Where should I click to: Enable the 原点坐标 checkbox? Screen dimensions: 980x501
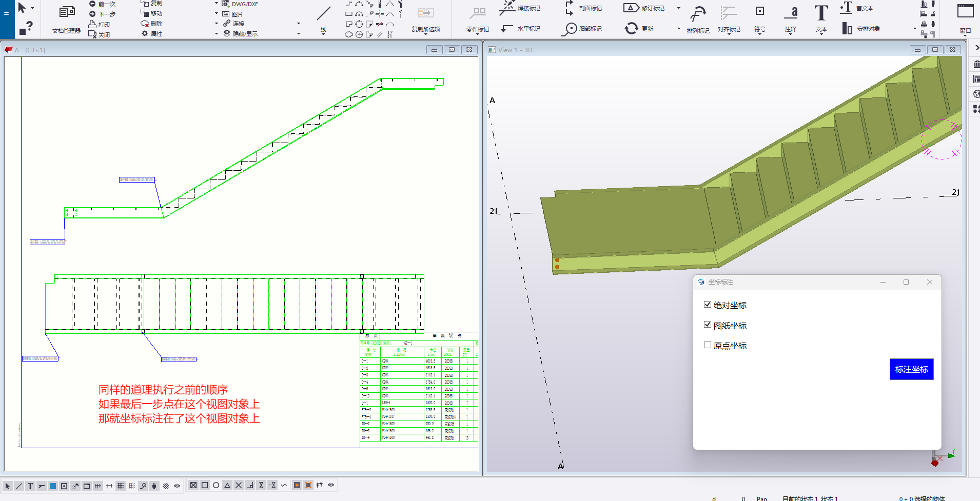708,345
